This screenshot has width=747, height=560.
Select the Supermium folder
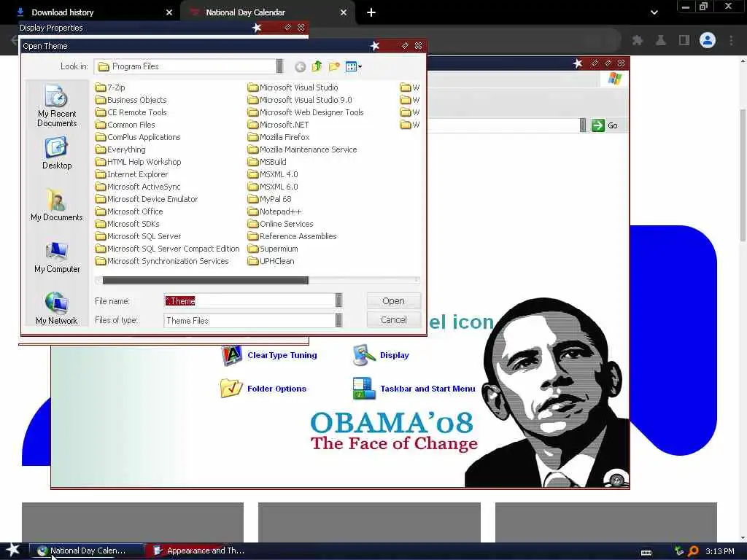[273, 249]
